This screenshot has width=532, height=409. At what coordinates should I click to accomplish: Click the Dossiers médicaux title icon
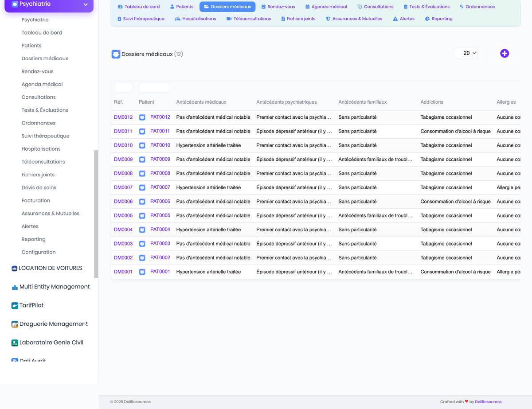pos(116,54)
